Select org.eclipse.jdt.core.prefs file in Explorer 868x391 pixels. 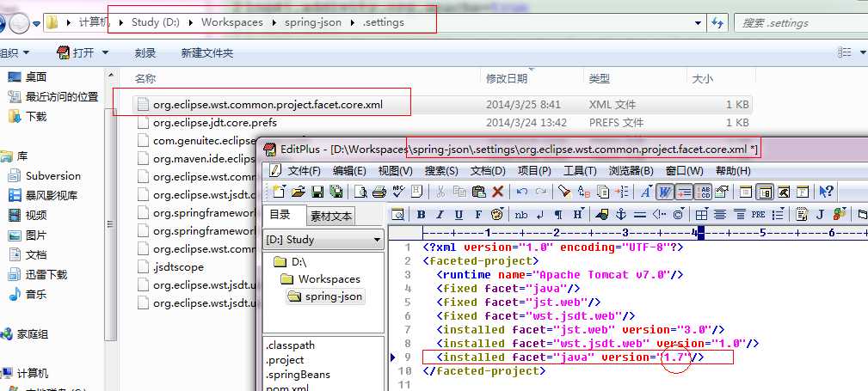pos(215,122)
